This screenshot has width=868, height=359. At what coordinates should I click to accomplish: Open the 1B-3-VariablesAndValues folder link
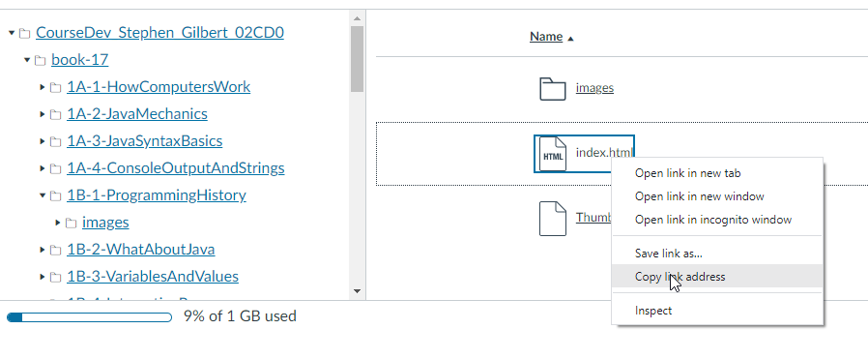(153, 277)
